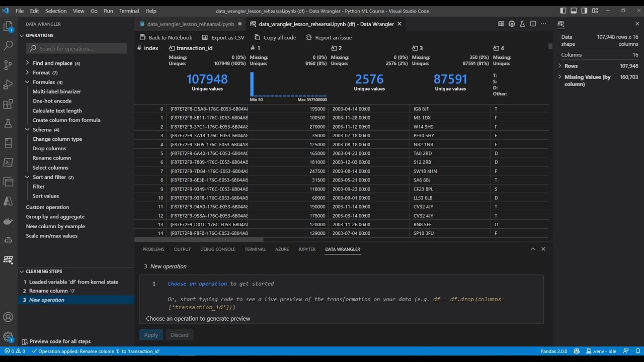Viewport: 644px width, 362px height.
Task: Toggle bottom panel layout icon
Action: click(x=574, y=11)
